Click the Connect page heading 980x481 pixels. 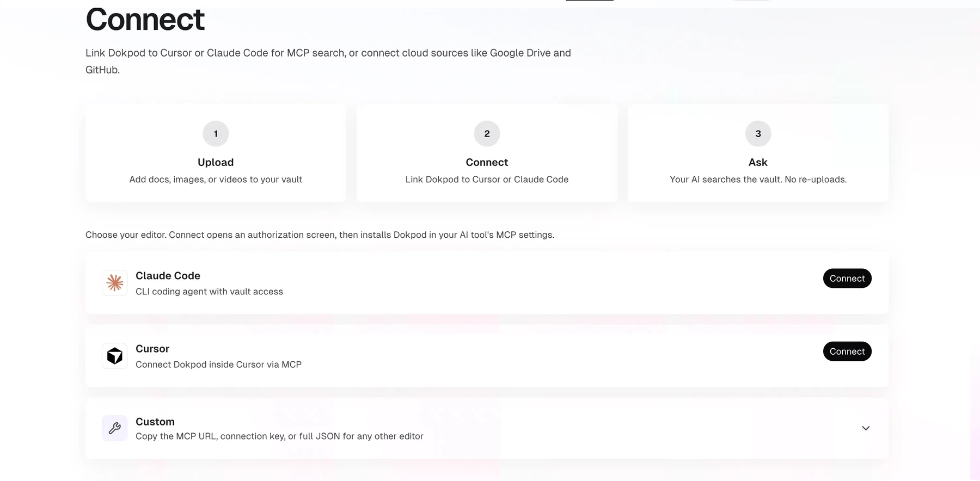click(145, 20)
